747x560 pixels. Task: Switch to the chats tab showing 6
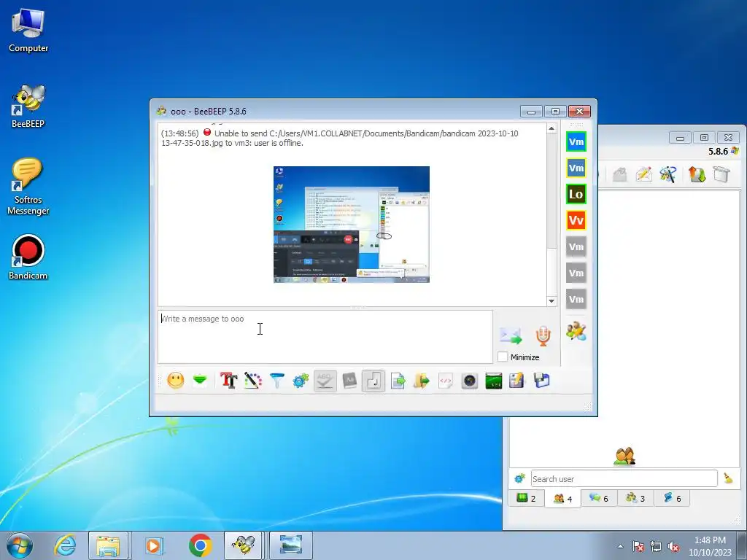click(599, 499)
